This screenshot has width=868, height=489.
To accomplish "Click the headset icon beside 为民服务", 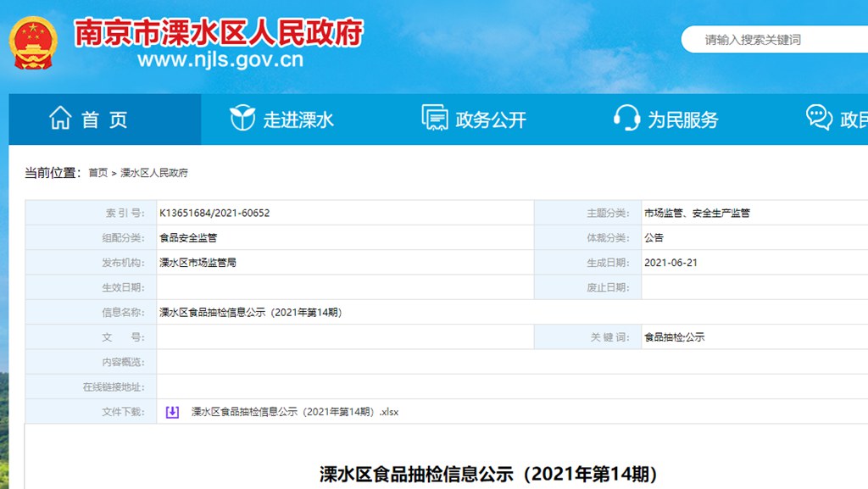I will [627, 119].
